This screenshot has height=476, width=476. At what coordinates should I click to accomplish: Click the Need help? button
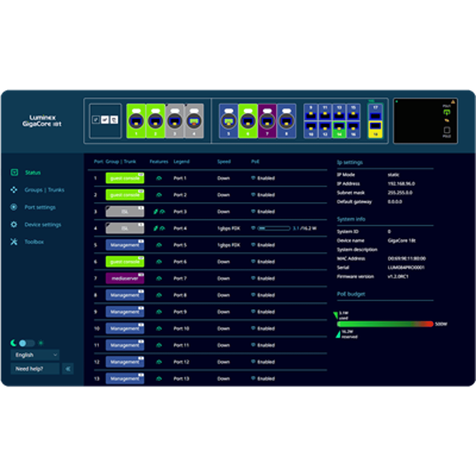coord(35,369)
